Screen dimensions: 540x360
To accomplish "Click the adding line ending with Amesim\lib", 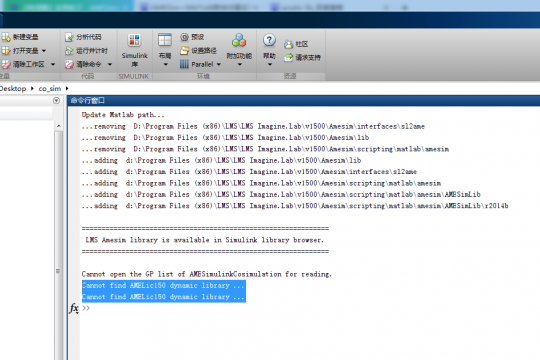I will pyautogui.click(x=221, y=161).
